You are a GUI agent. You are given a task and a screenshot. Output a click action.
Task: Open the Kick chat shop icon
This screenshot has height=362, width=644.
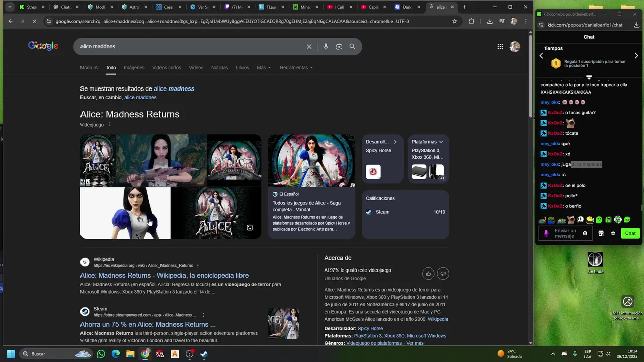[x=601, y=233]
